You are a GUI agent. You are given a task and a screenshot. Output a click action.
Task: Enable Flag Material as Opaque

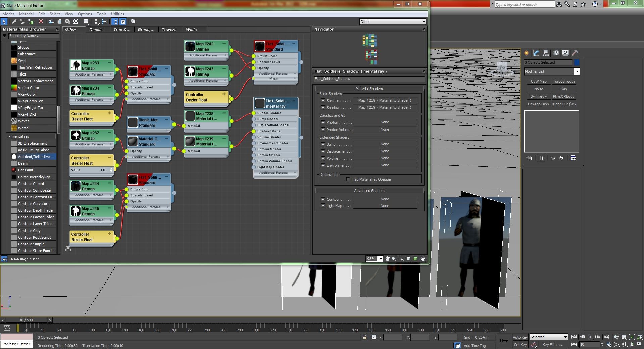click(x=348, y=179)
